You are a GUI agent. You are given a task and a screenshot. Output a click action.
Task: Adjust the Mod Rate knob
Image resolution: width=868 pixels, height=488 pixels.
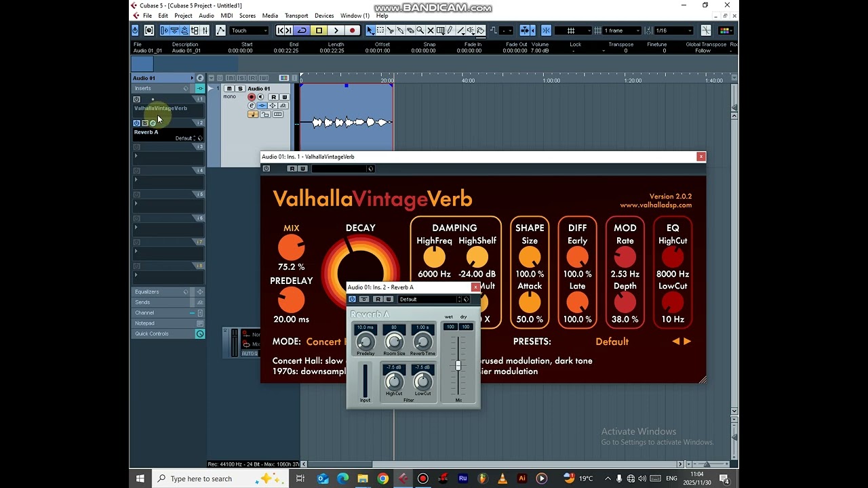625,257
